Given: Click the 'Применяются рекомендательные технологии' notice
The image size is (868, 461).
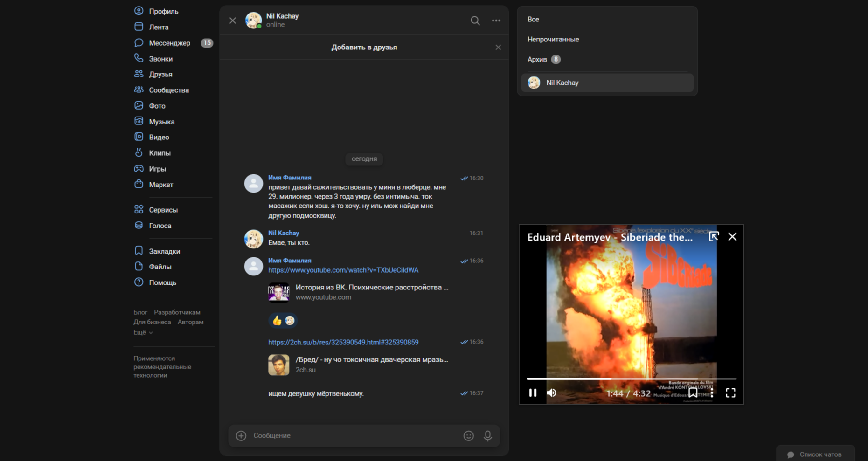Looking at the screenshot, I should coord(162,367).
